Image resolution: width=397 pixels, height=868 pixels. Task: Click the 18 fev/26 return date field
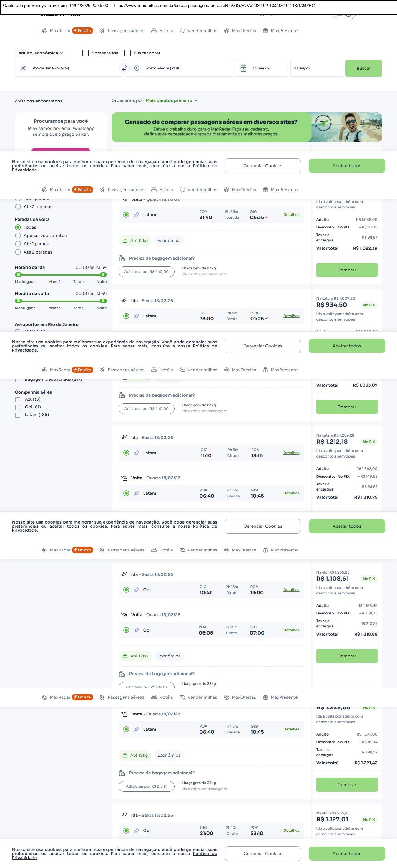pos(317,68)
